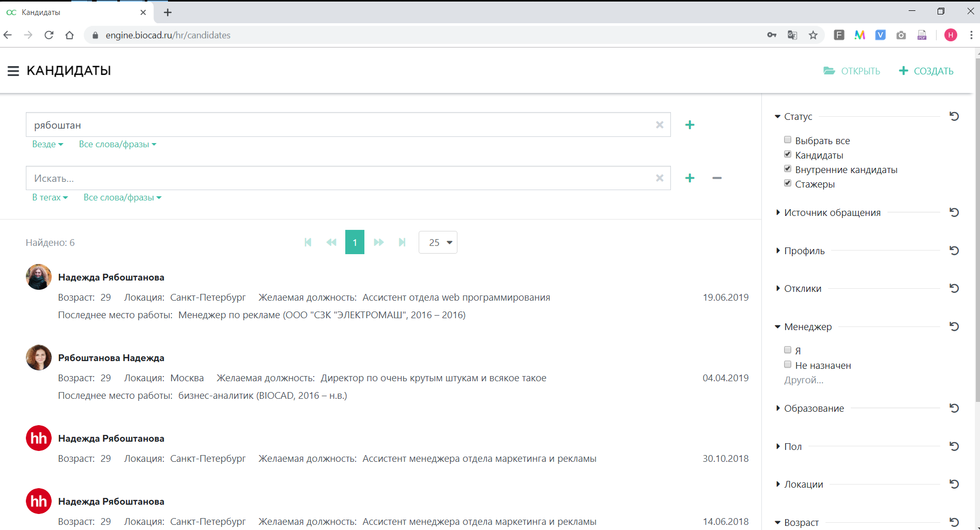The image size is (980, 530).
Task: Reset the Менеджер filter
Action: click(954, 326)
